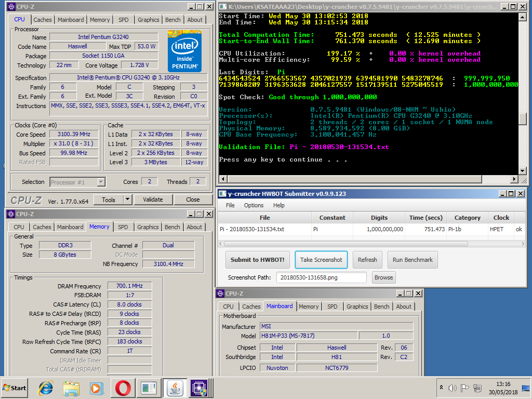Open Mainboard tab in top CPU-Z window
Viewport: 532px width, 399px height.
[71, 20]
